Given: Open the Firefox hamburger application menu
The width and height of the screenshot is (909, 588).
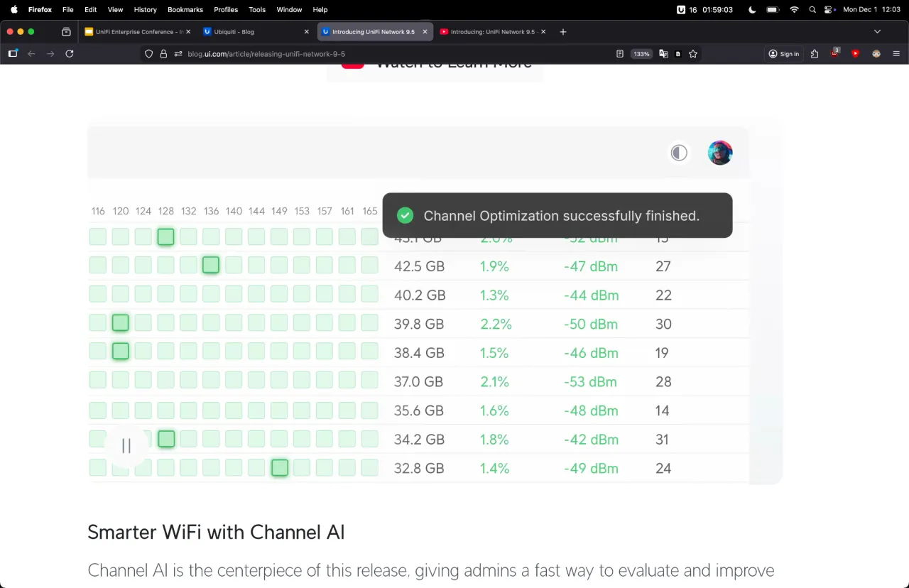Looking at the screenshot, I should [896, 53].
